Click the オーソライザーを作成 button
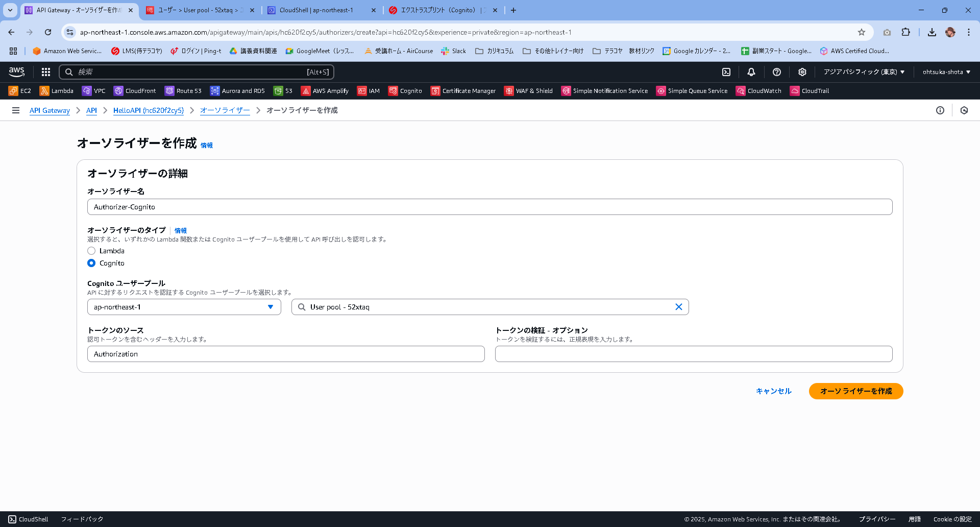The image size is (980, 527). pyautogui.click(x=855, y=391)
